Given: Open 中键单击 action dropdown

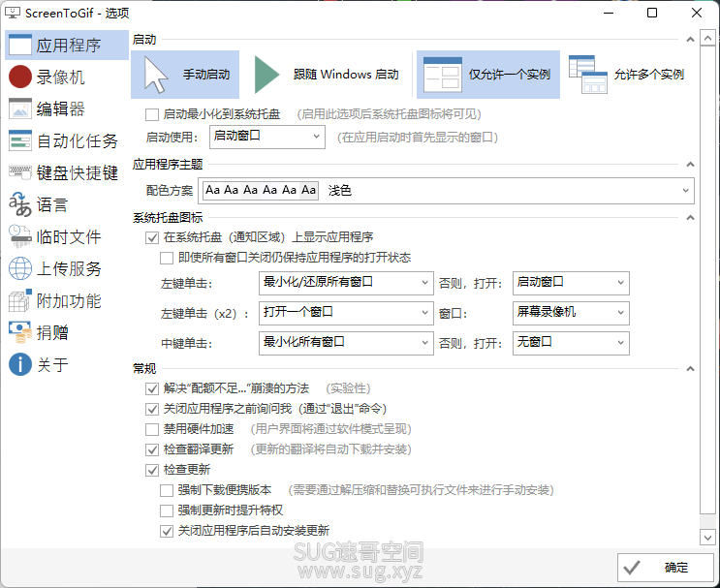Looking at the screenshot, I should (346, 343).
